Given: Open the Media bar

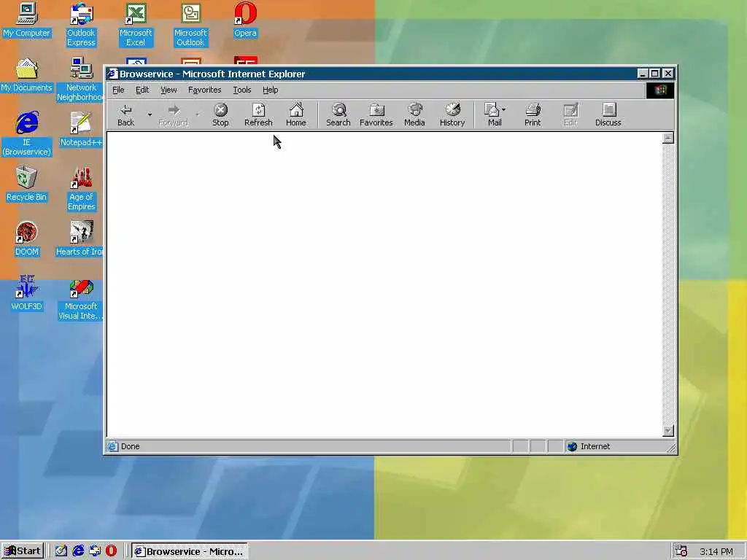Looking at the screenshot, I should (414, 114).
